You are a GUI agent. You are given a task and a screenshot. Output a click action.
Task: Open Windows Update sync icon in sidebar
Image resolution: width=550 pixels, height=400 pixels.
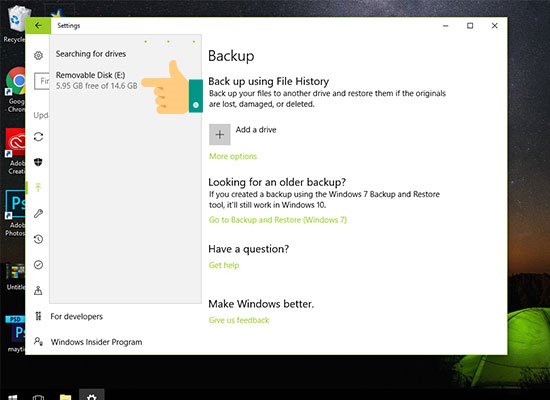tap(38, 136)
